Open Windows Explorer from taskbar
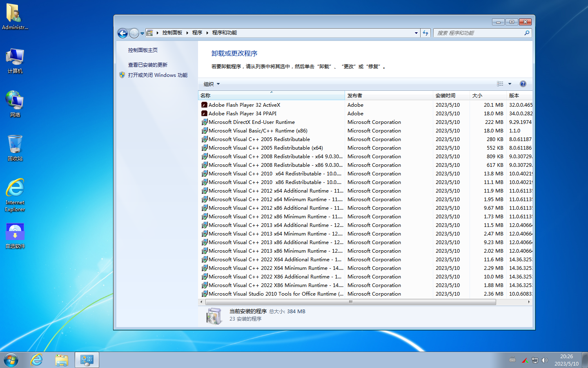The width and height of the screenshot is (588, 368). tap(62, 360)
